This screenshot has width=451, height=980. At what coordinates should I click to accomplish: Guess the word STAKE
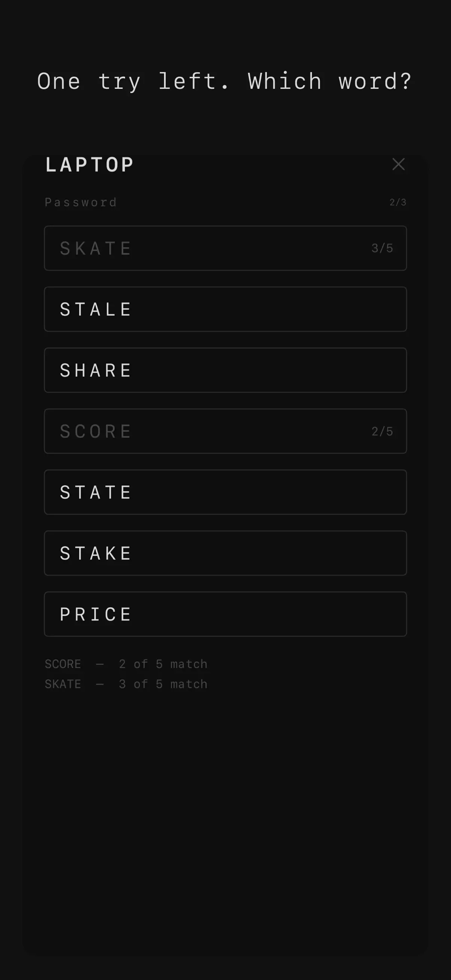coord(225,553)
